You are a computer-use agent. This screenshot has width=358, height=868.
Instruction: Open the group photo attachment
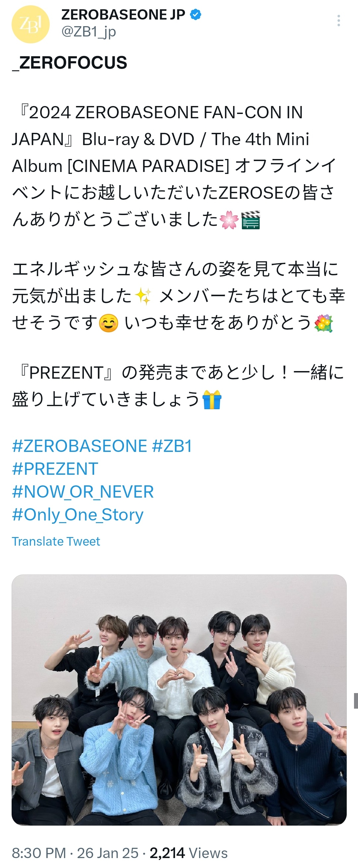179,700
